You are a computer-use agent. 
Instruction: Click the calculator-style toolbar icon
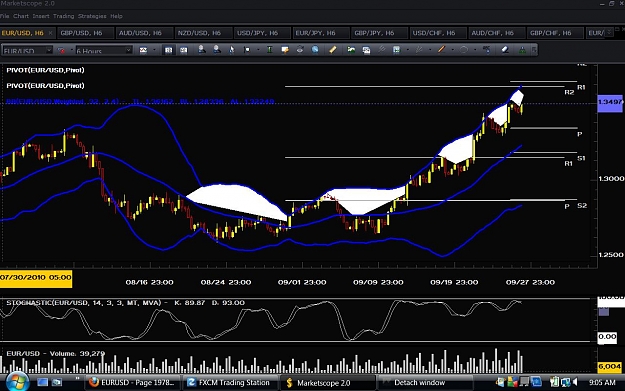(396, 50)
